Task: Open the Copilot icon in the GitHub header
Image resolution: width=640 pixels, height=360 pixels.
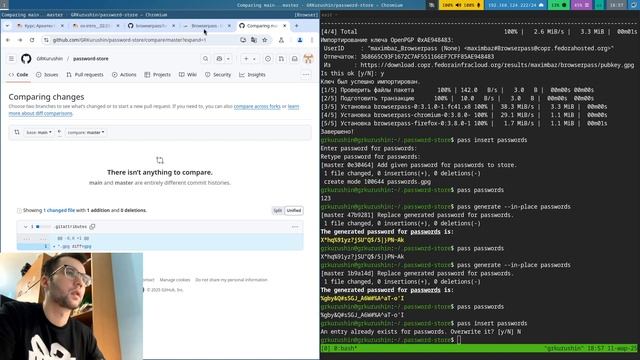Action: point(219,59)
